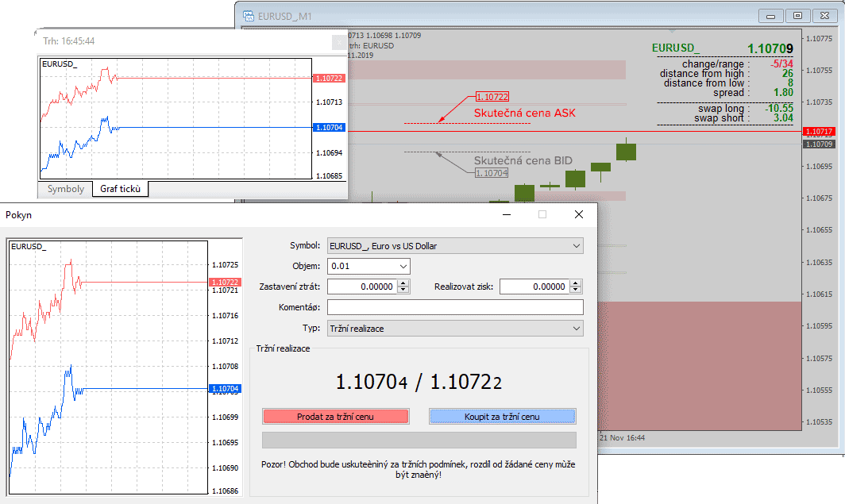This screenshot has height=504, width=845.
Task: Click the EURUSD_M1 chart window icon
Action: tap(248, 15)
